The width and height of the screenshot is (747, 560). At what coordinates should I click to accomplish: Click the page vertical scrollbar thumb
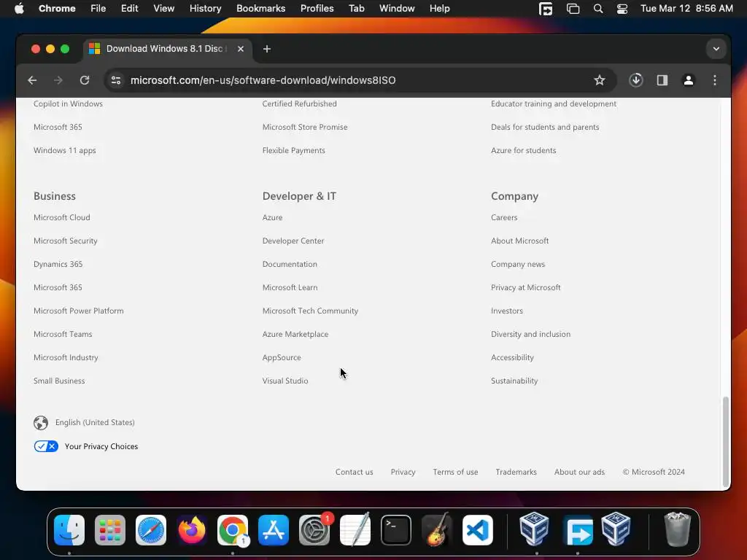pos(726,440)
